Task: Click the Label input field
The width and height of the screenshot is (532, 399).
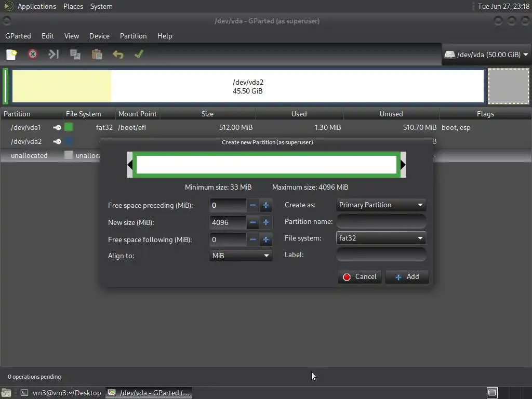Action: [x=381, y=255]
